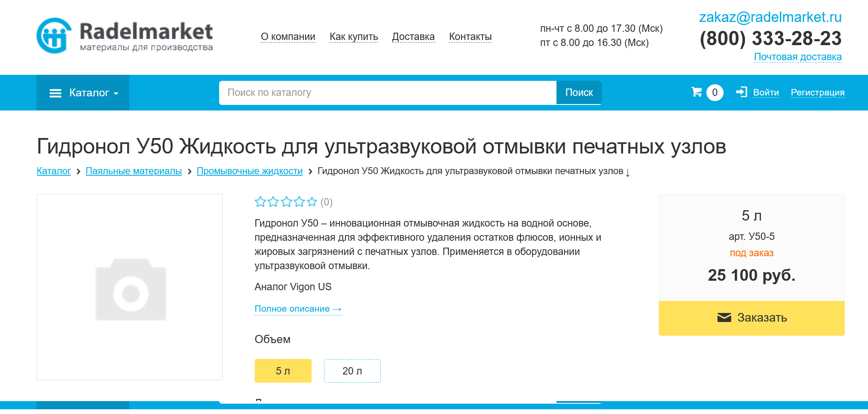The height and width of the screenshot is (414, 868).
Task: Click the article number арт. У50-5
Action: [752, 236]
